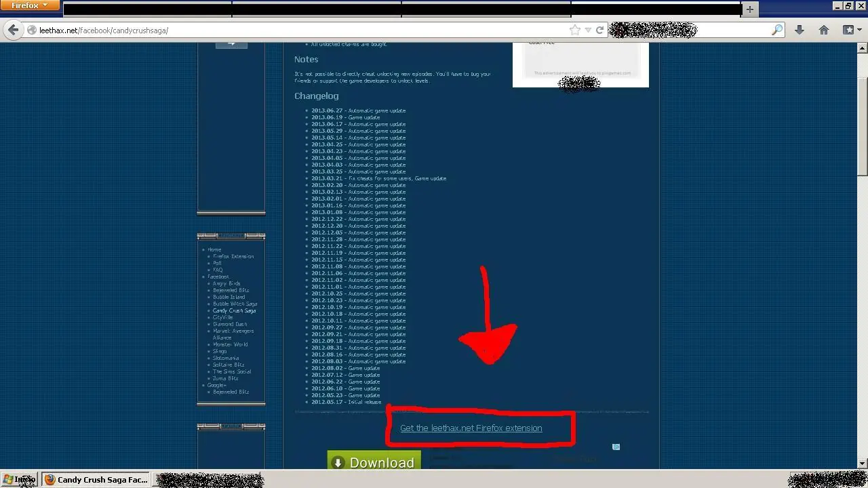Open Monster World sidebar link
The width and height of the screenshot is (868, 488).
(x=231, y=344)
